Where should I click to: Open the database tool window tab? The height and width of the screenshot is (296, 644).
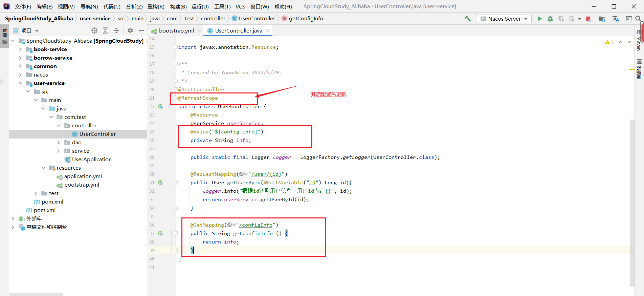(x=639, y=69)
